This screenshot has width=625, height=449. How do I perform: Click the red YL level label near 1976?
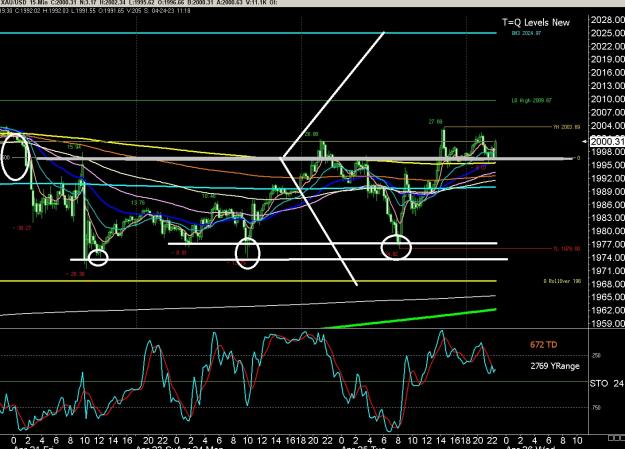coord(566,249)
